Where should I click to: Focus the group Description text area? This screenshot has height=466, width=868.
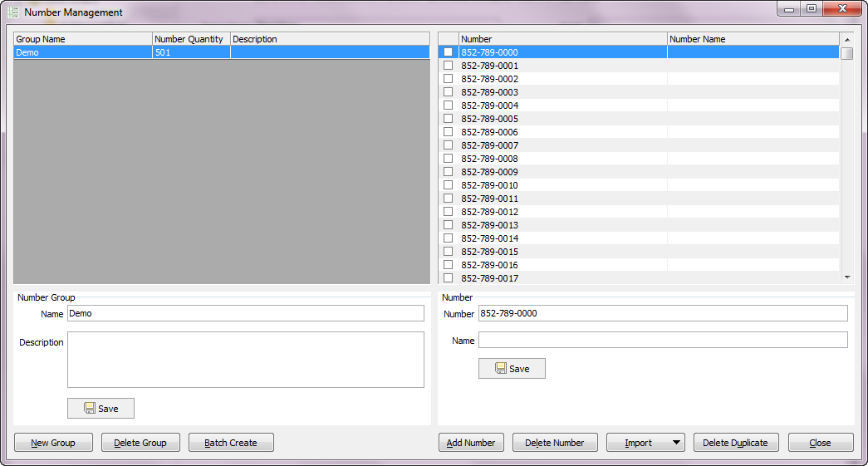click(245, 360)
